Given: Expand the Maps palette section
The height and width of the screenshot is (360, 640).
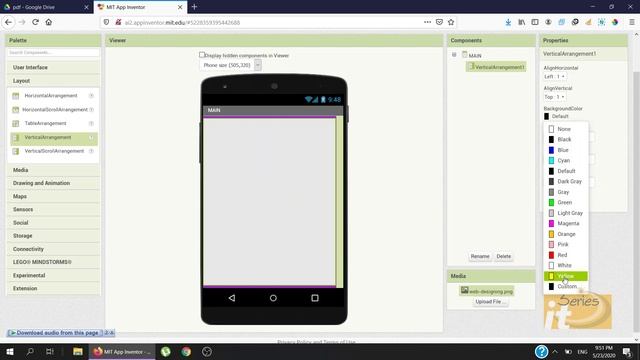Looking at the screenshot, I should [53, 196].
